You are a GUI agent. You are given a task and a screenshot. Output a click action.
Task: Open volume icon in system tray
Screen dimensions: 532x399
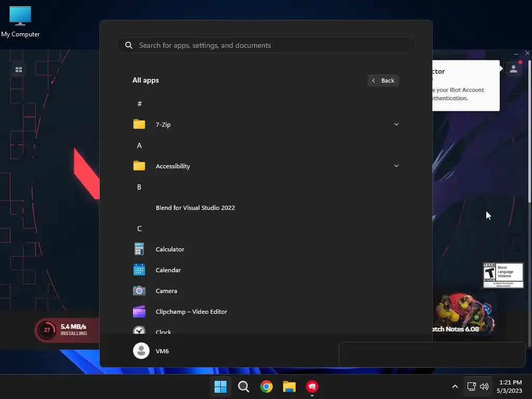coord(484,387)
